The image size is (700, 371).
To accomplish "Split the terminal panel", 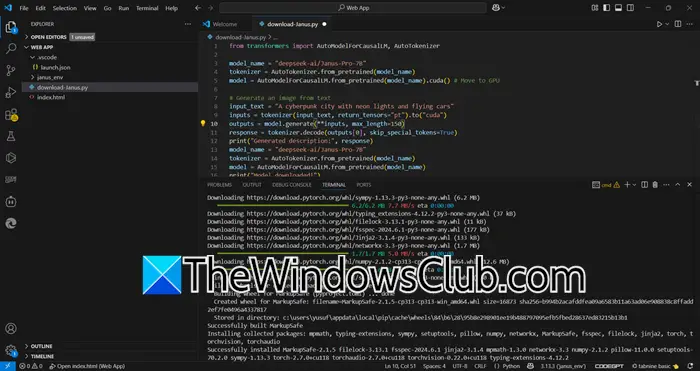I will [645, 184].
